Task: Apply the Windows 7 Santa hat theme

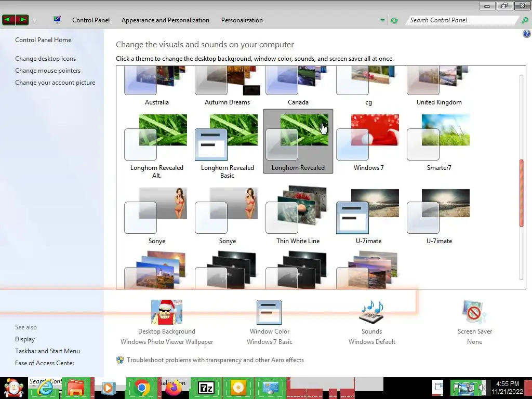Action: pyautogui.click(x=368, y=141)
